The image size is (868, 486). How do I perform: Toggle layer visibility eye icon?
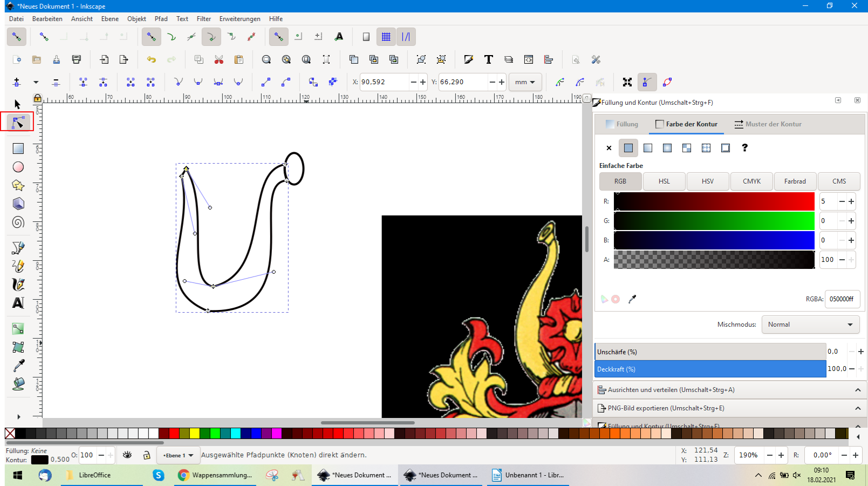(x=127, y=455)
